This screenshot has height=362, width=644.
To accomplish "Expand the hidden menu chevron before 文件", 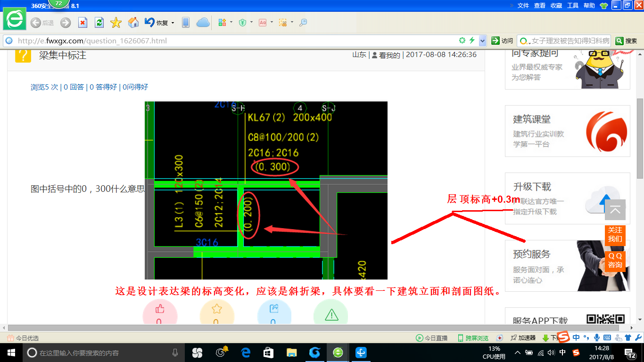I will point(512,6).
